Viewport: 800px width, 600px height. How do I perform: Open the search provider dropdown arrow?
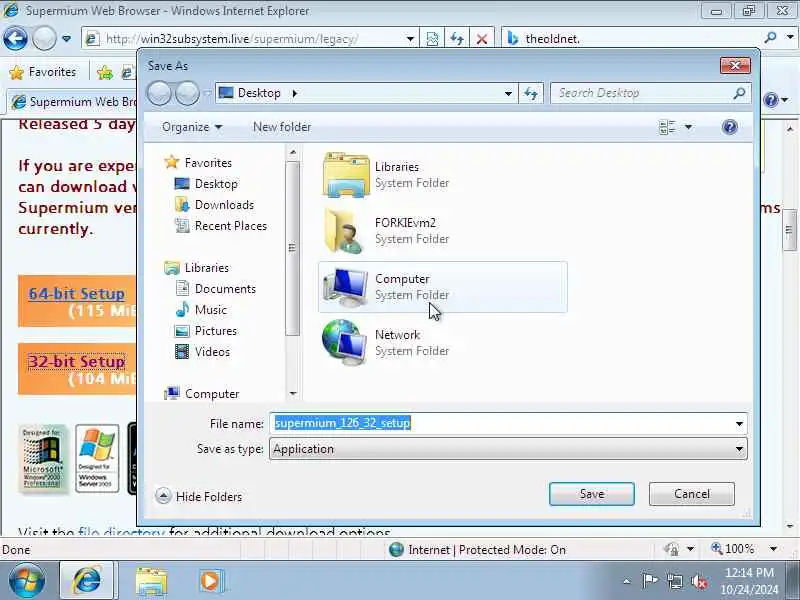click(x=790, y=38)
